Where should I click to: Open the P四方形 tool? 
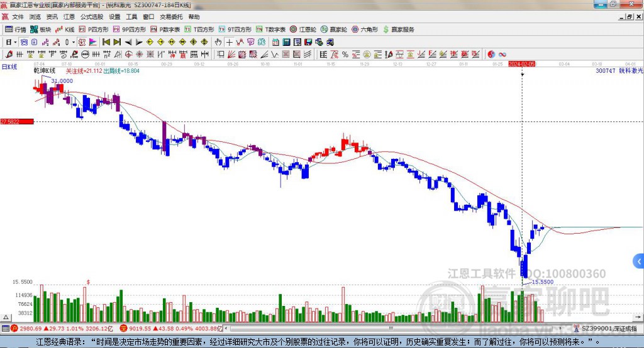click(94, 30)
